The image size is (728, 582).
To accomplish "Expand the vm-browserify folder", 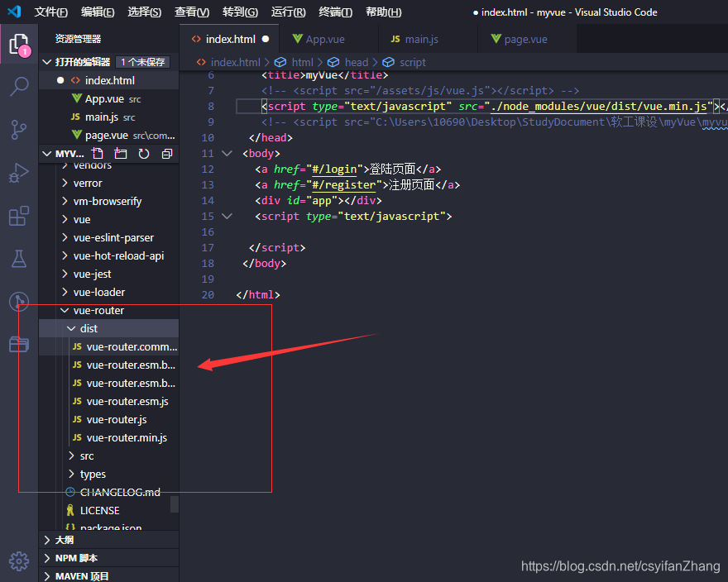I will 108,202.
